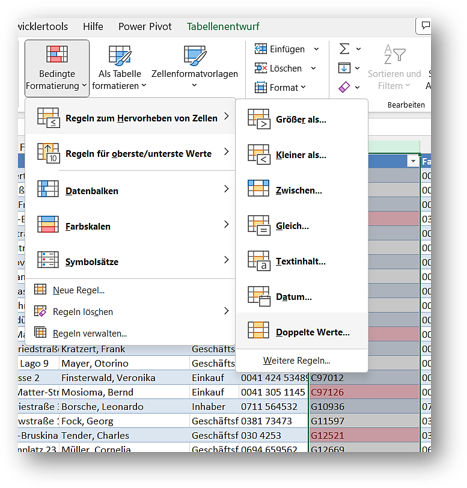Viewport: 467px width, 488px height.
Task: Click the Datenbalken icon
Action: tap(48, 189)
